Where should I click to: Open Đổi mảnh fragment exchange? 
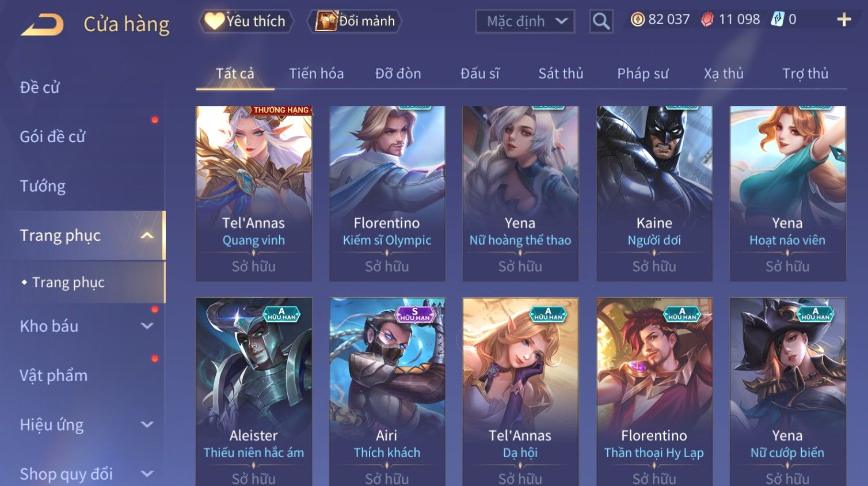[x=355, y=21]
